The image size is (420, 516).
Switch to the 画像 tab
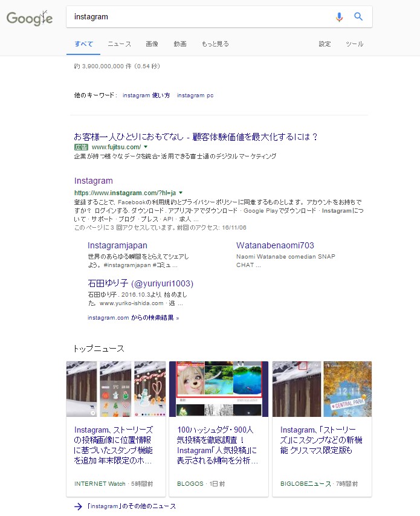pos(152,44)
